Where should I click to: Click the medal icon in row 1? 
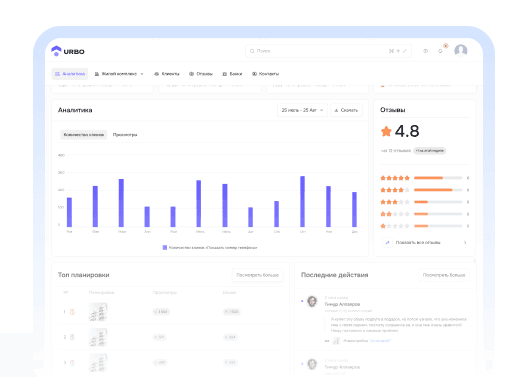click(x=72, y=311)
